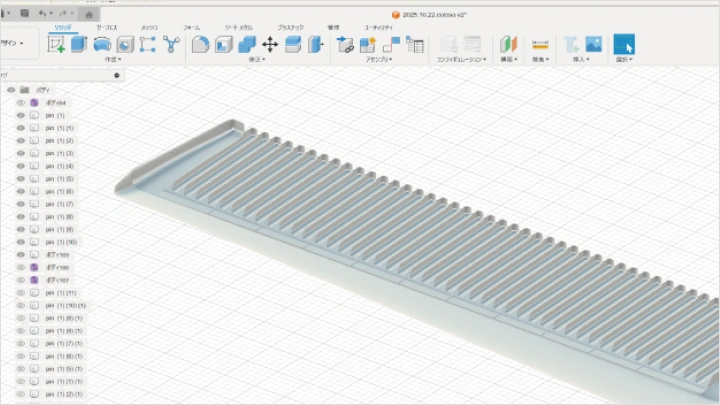Redo the last undone action
This screenshot has width=720, height=405.
(x=63, y=13)
